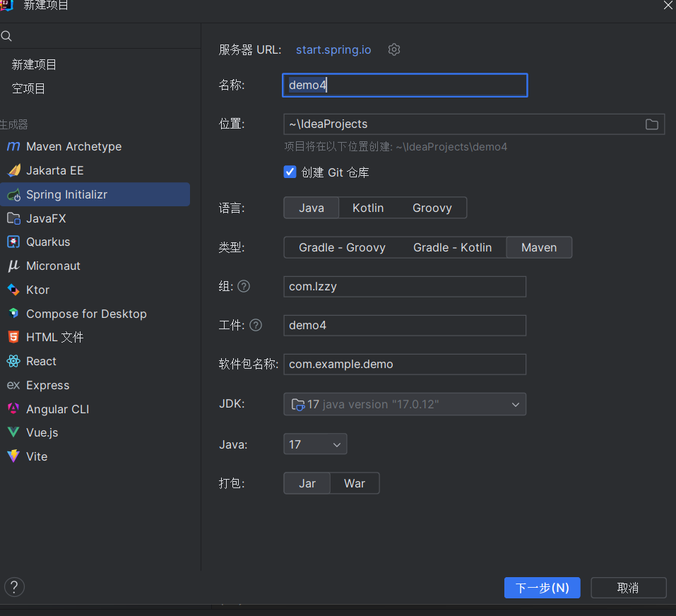Open help tooltip next to 组 label
The height and width of the screenshot is (616, 676).
tap(244, 286)
